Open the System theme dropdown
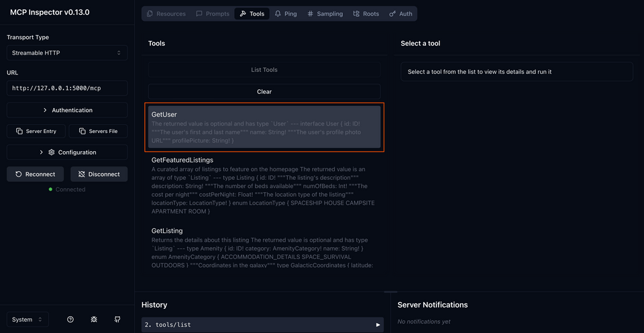 28,320
